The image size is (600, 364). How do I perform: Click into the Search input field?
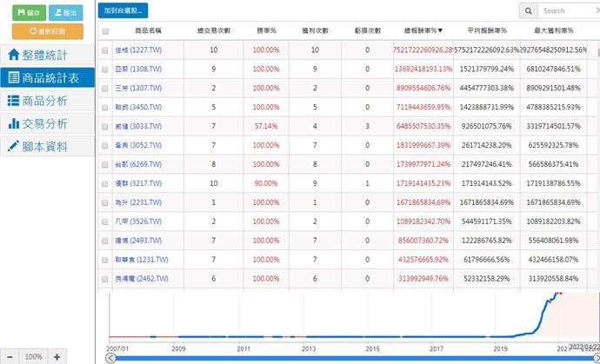coord(566,11)
